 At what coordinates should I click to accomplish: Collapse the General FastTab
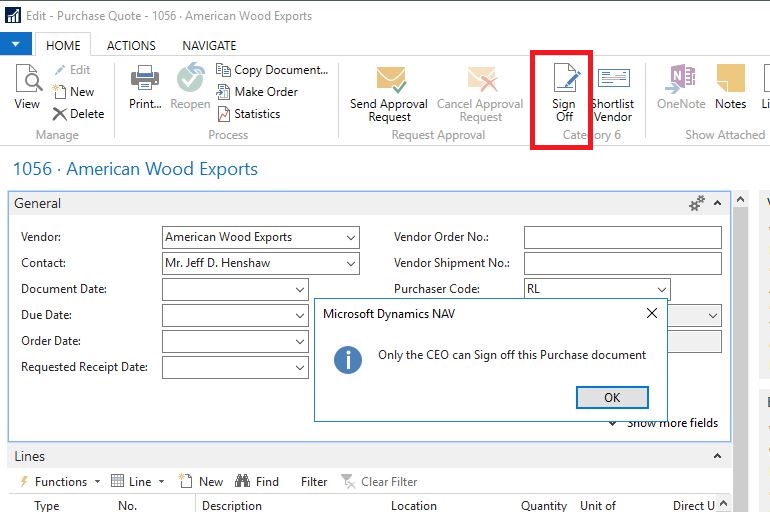coord(717,203)
